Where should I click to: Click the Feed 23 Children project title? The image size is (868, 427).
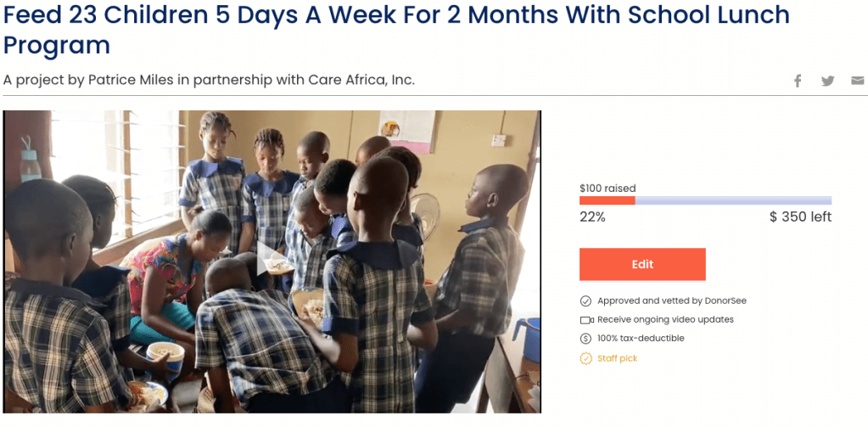396,29
